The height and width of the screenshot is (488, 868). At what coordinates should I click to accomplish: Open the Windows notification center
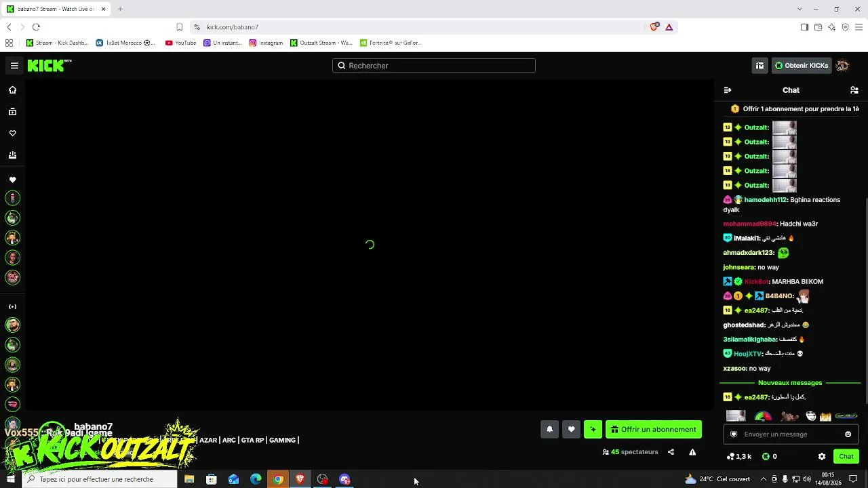[853, 479]
